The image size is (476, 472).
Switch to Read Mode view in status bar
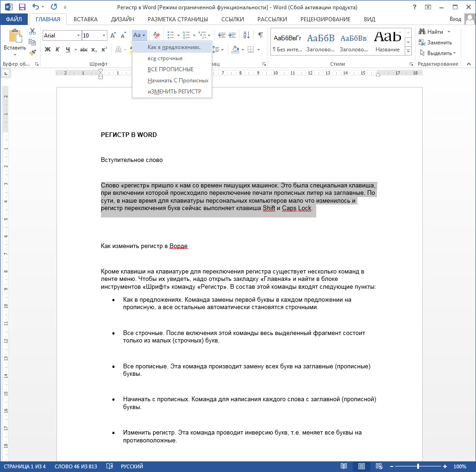coord(344,466)
